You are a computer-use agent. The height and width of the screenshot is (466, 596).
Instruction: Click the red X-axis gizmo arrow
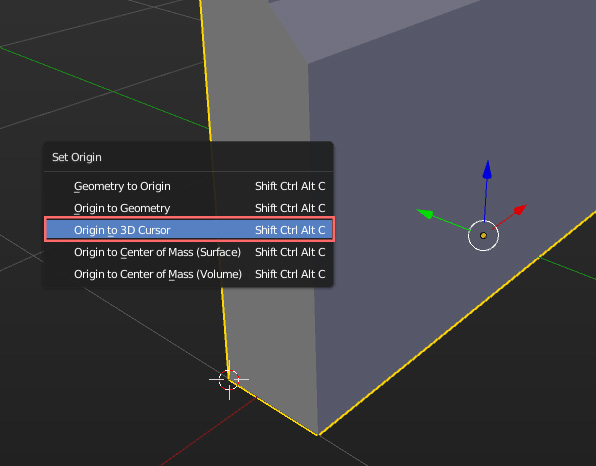point(520,209)
